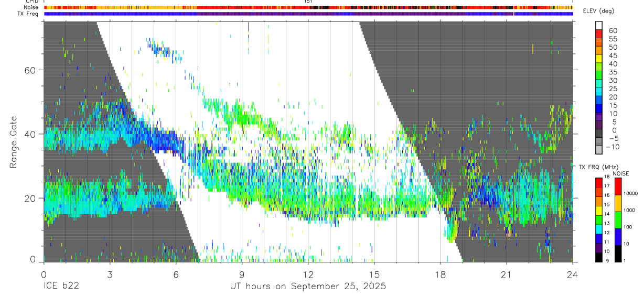
Task: Select the black segment of the NOISE bar
Action: tap(618, 254)
